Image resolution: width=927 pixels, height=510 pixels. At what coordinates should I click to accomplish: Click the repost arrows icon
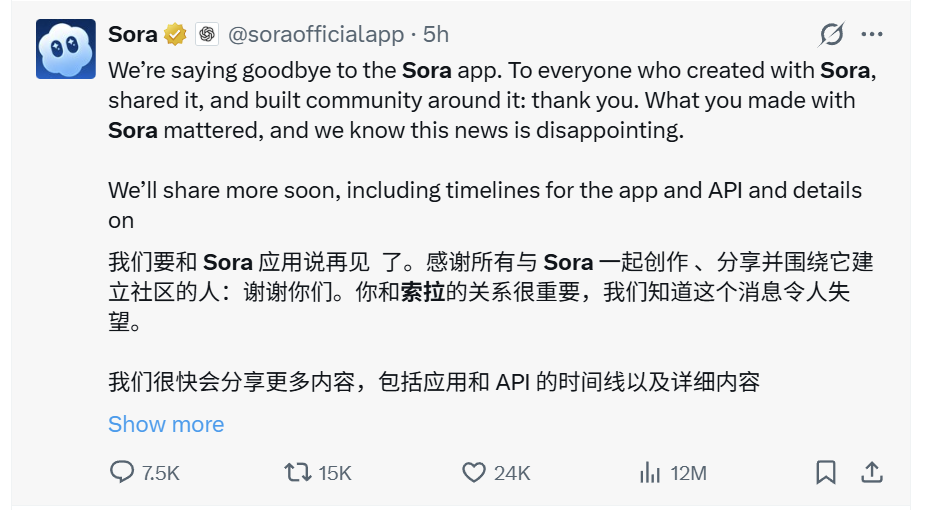[x=297, y=472]
